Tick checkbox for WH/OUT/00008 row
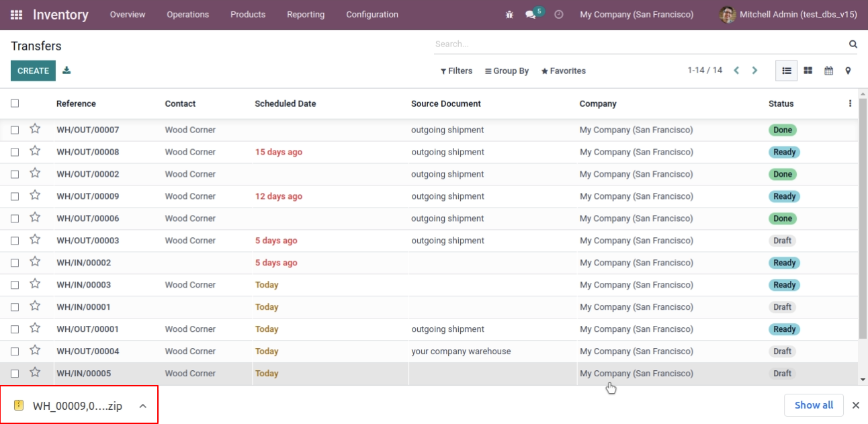This screenshot has width=868, height=424. tap(15, 152)
